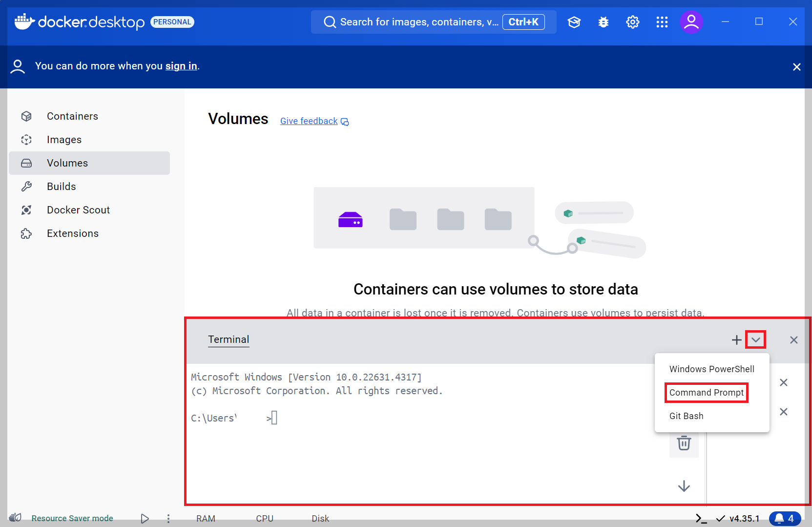Click the Docker Desktop whale logo
The width and height of the screenshot is (812, 527).
[x=24, y=22]
